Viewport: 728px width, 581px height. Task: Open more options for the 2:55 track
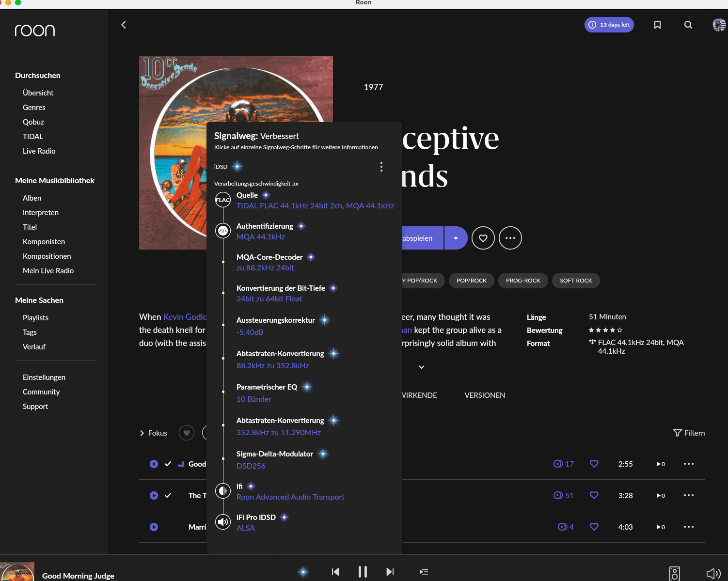(x=689, y=464)
